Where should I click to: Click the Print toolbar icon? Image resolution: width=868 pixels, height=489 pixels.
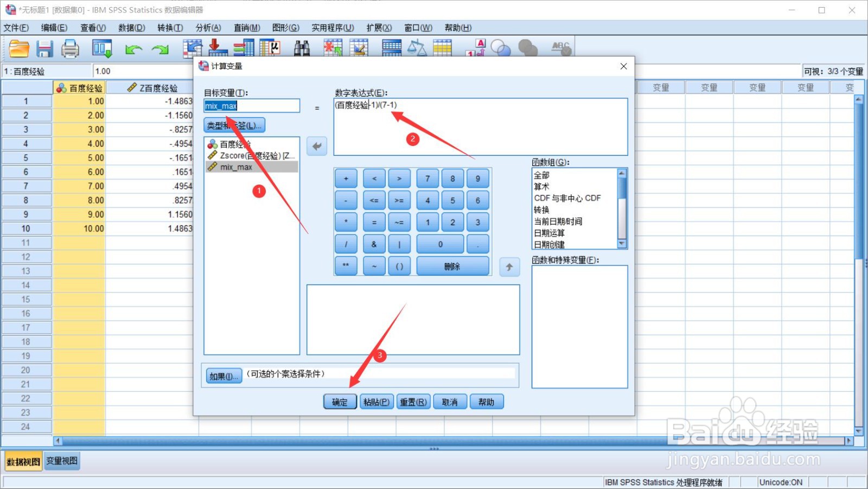(x=71, y=49)
